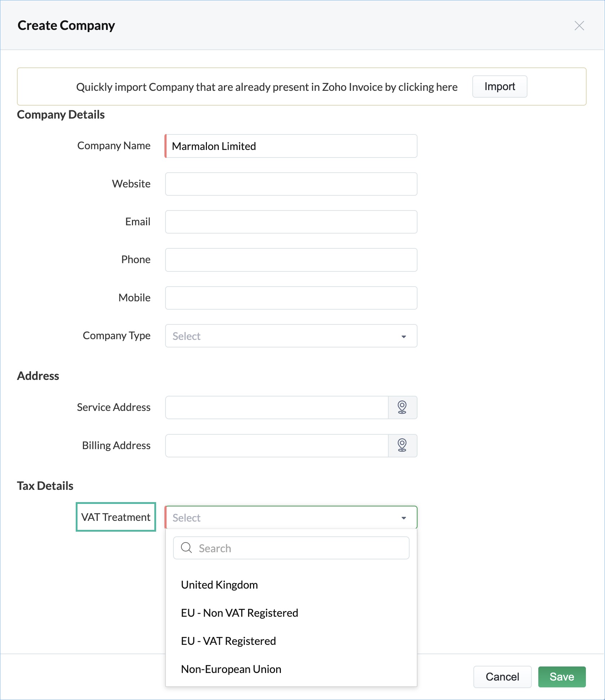Click the Service Address text field
Viewport: 605px width, 700px height.
(277, 407)
